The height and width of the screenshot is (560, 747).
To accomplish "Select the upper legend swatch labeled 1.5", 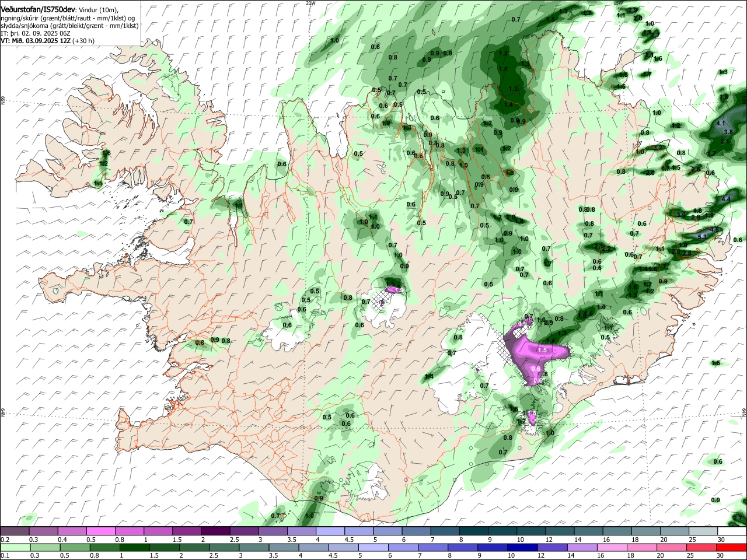I will click(187, 531).
